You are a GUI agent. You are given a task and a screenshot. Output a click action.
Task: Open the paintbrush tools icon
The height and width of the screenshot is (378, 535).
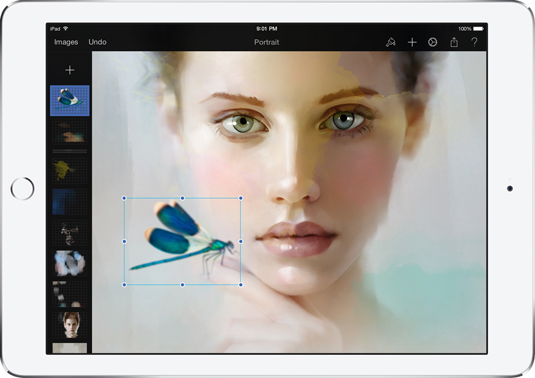pyautogui.click(x=391, y=42)
